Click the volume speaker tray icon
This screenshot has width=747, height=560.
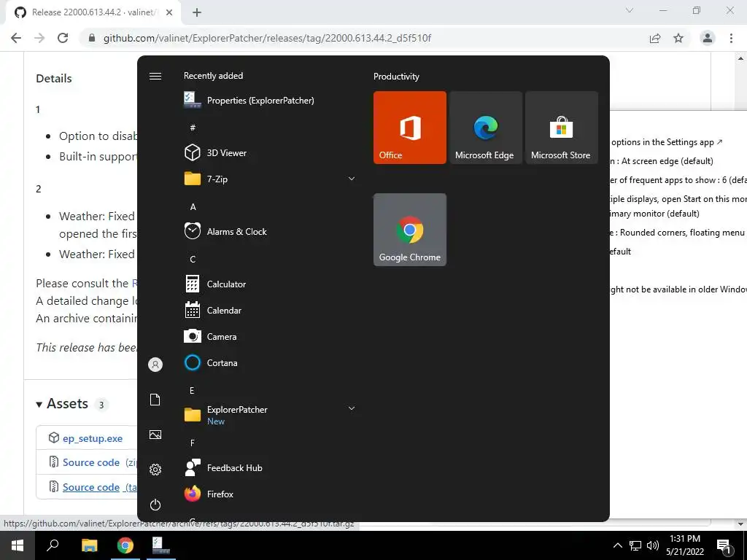click(x=653, y=545)
